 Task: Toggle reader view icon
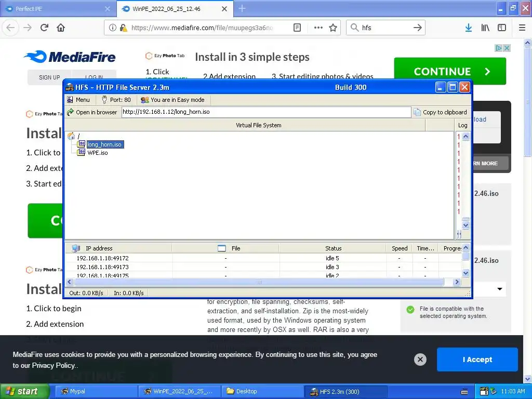click(x=297, y=28)
